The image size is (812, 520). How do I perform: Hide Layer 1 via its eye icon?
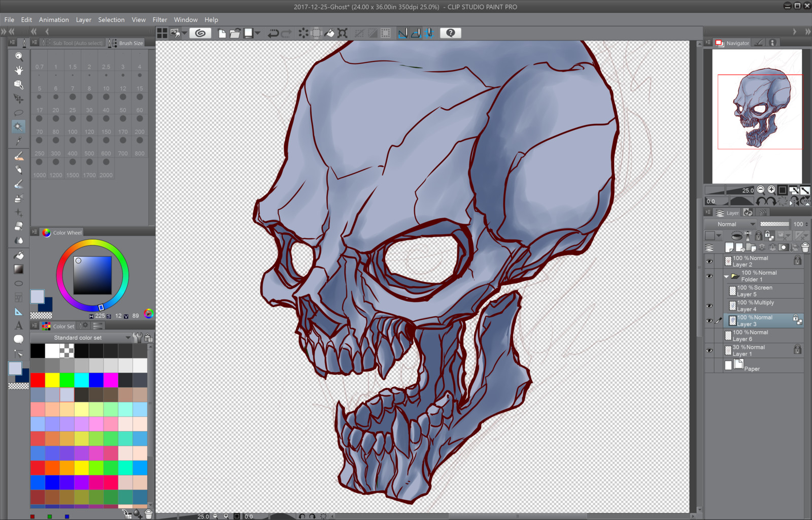coord(709,350)
